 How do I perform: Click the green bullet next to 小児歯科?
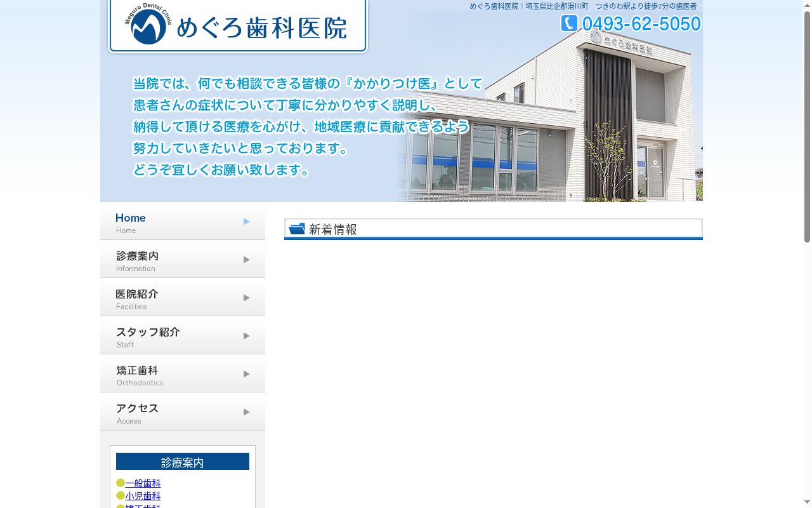pyautogui.click(x=121, y=495)
